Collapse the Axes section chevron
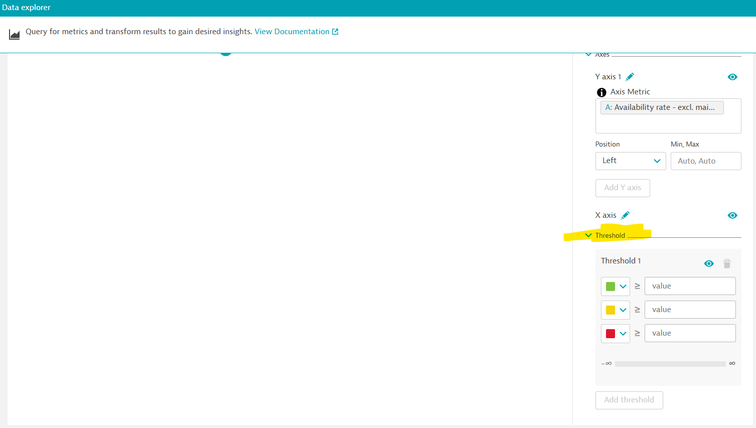 coord(588,54)
